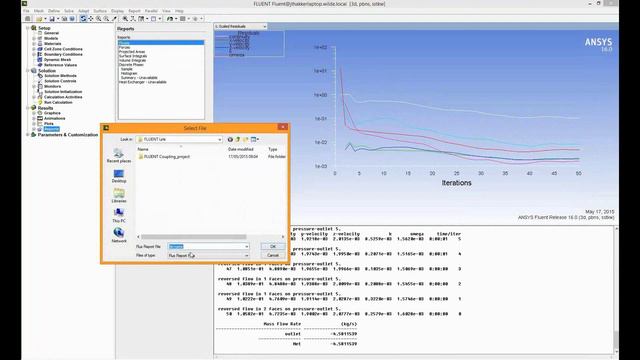Select Solution Controls in tree

[60, 81]
